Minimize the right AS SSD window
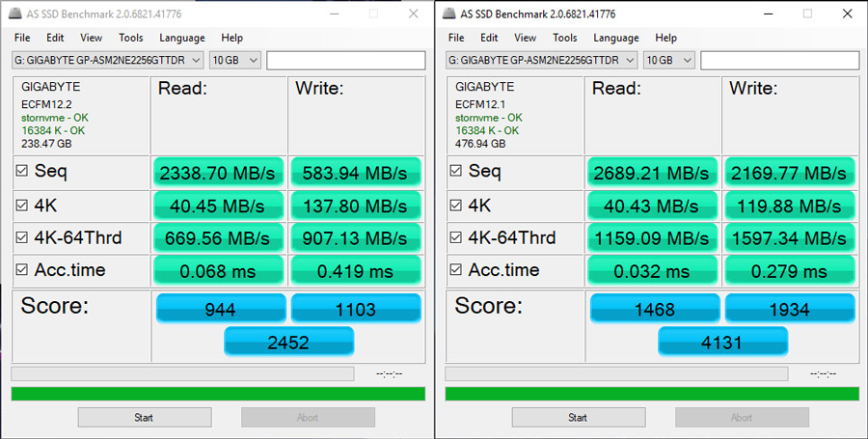The width and height of the screenshot is (868, 439). click(x=769, y=14)
